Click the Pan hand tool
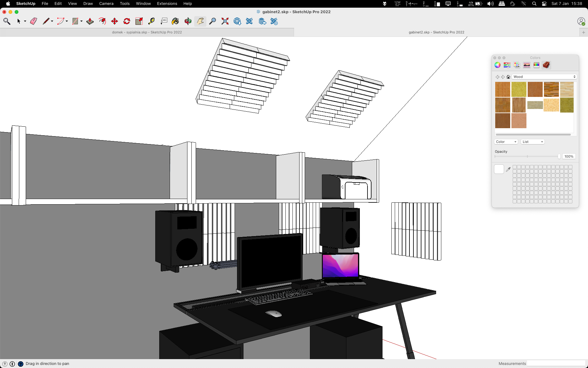Screen dimensions: 588x368 coord(200,21)
